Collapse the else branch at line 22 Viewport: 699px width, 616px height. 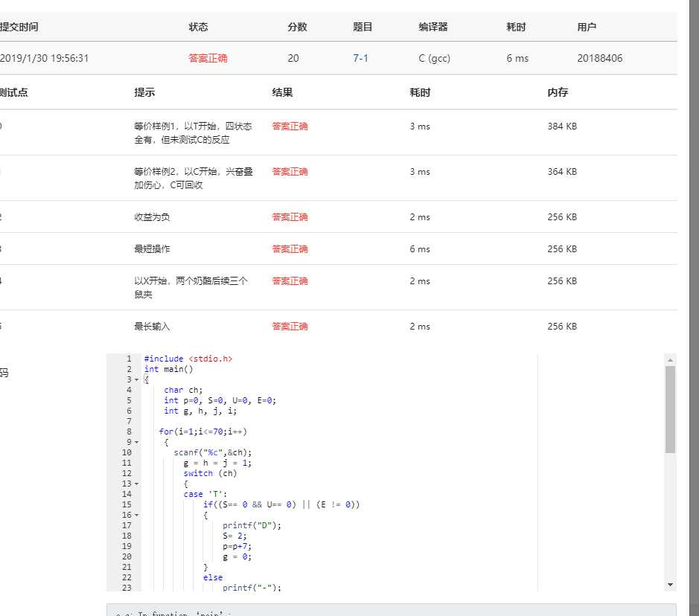tap(136, 577)
